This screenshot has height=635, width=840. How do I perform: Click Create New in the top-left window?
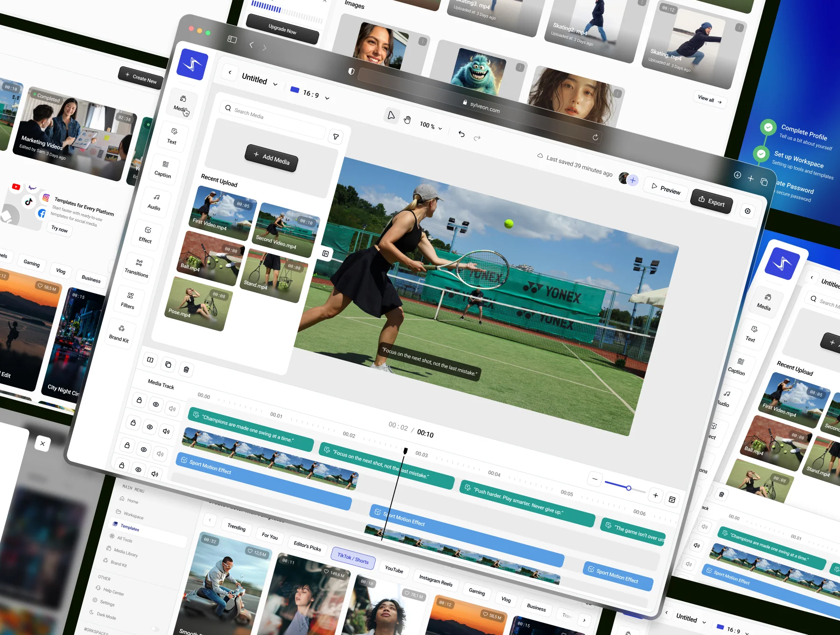pos(140,78)
